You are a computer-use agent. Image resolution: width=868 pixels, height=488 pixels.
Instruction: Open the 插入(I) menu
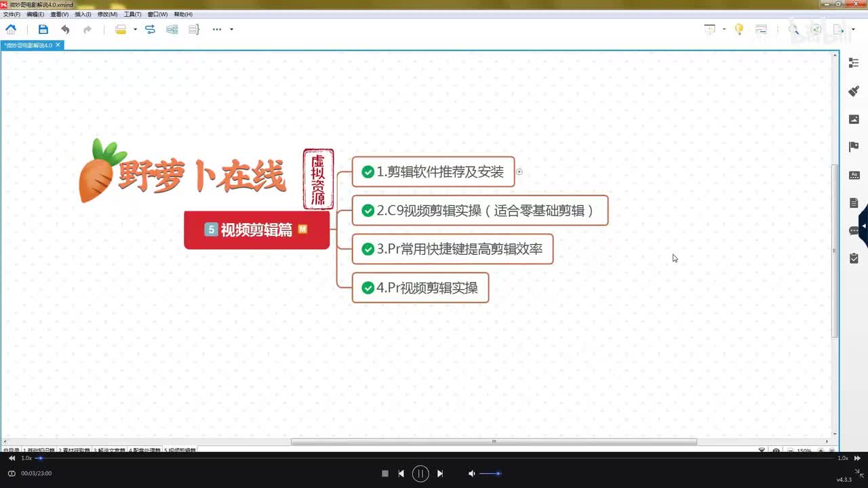tap(83, 14)
